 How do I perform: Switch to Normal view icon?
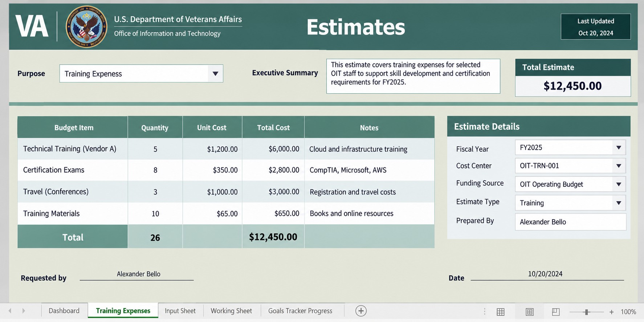coord(501,311)
